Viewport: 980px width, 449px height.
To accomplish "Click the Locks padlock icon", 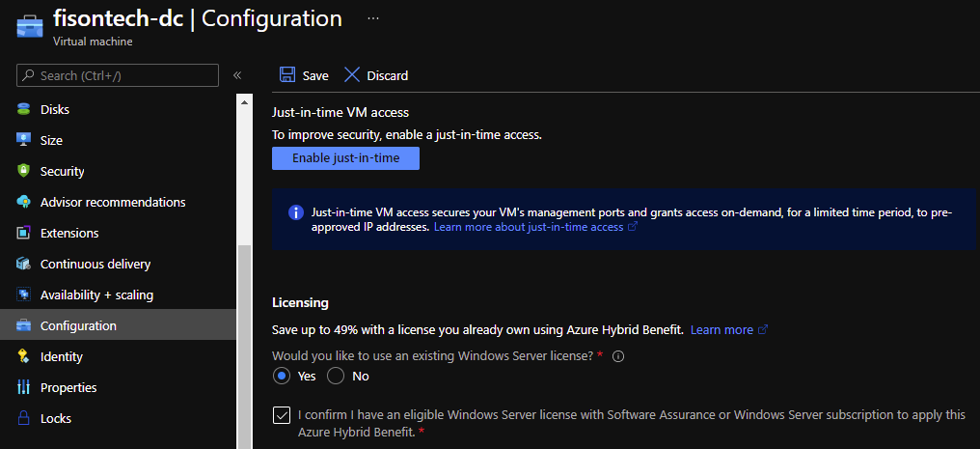I will [24, 418].
